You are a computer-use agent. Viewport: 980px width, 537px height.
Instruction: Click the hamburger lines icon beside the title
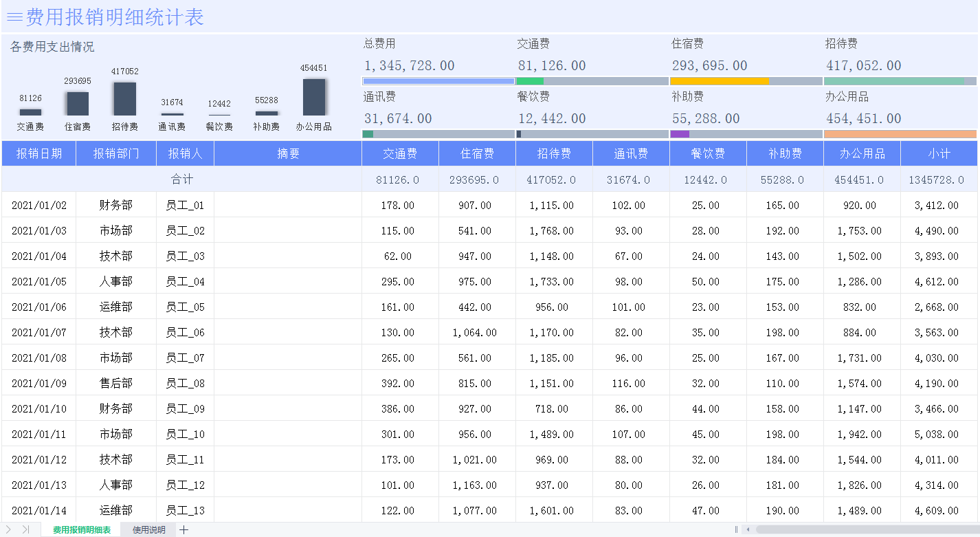14,17
